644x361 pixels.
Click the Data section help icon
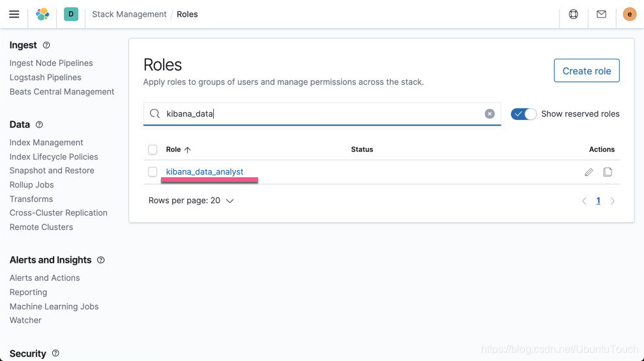pos(39,124)
